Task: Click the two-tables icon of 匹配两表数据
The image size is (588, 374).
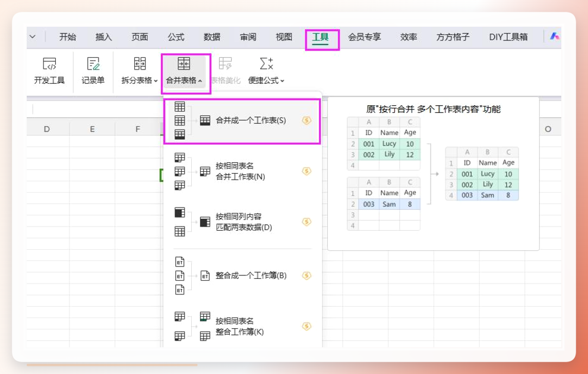Action: [179, 222]
